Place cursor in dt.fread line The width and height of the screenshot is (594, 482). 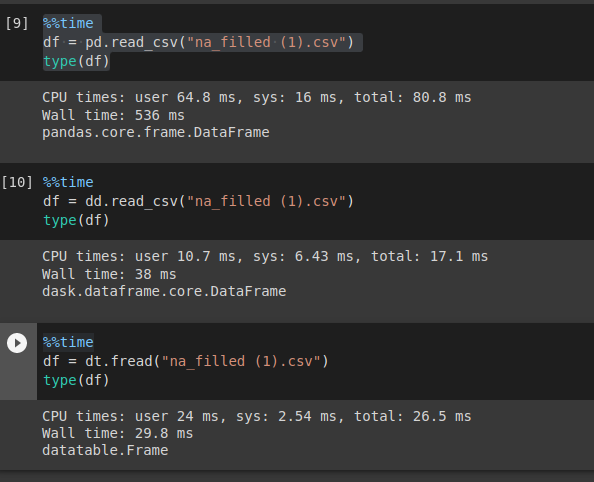tap(186, 361)
